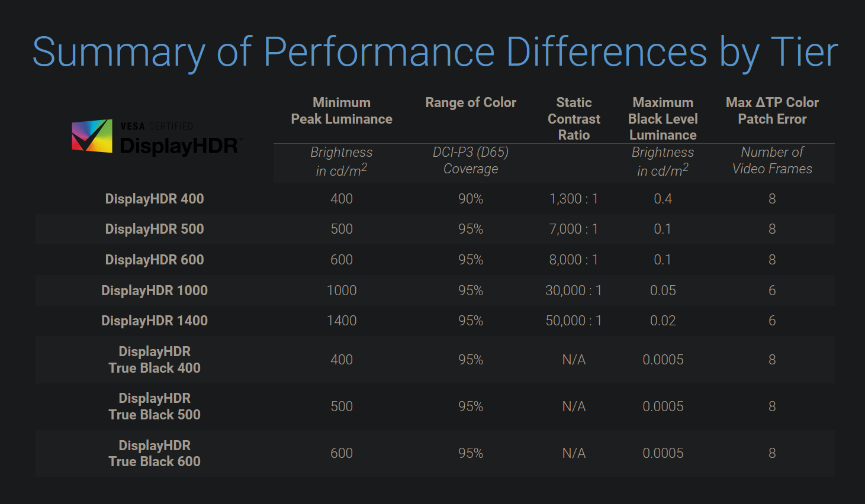Image resolution: width=865 pixels, height=504 pixels.
Task: Click 0.1 black level in DisplayHDR 600 row
Action: click(663, 260)
